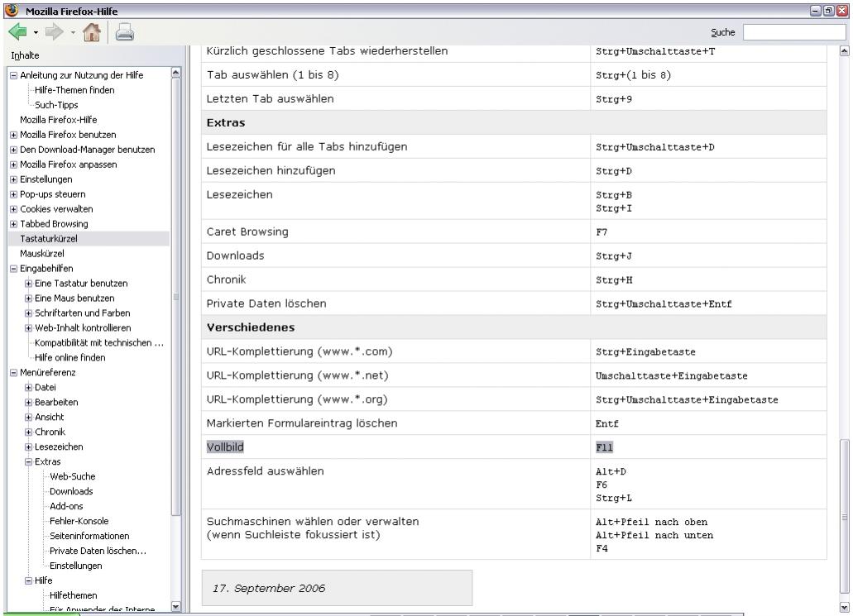Open the Web-Suche topic
Image resolution: width=853 pixels, height=616 pixels.
click(x=72, y=476)
